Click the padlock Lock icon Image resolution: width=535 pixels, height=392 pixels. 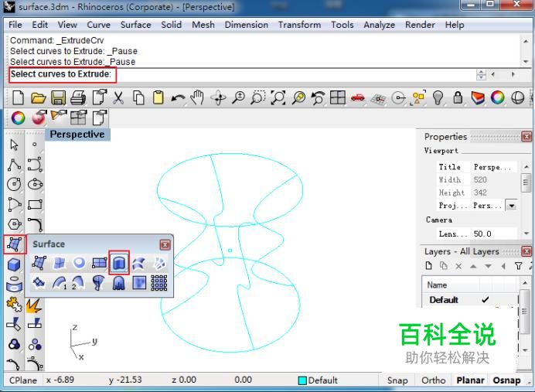[458, 97]
